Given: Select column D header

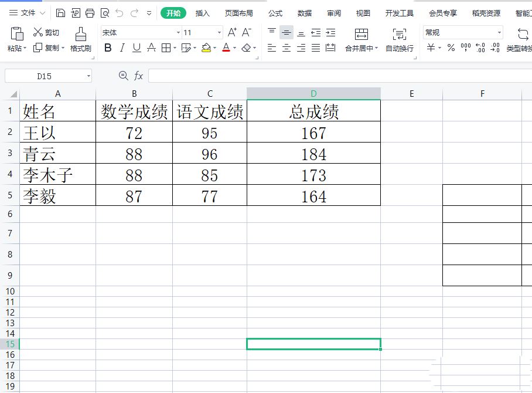Looking at the screenshot, I should coord(313,94).
